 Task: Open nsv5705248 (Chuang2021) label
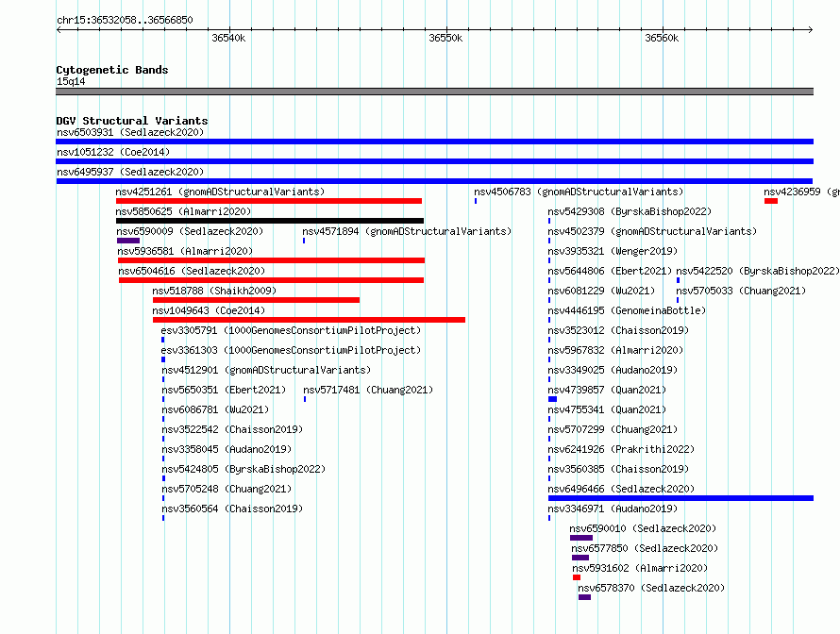(x=227, y=489)
